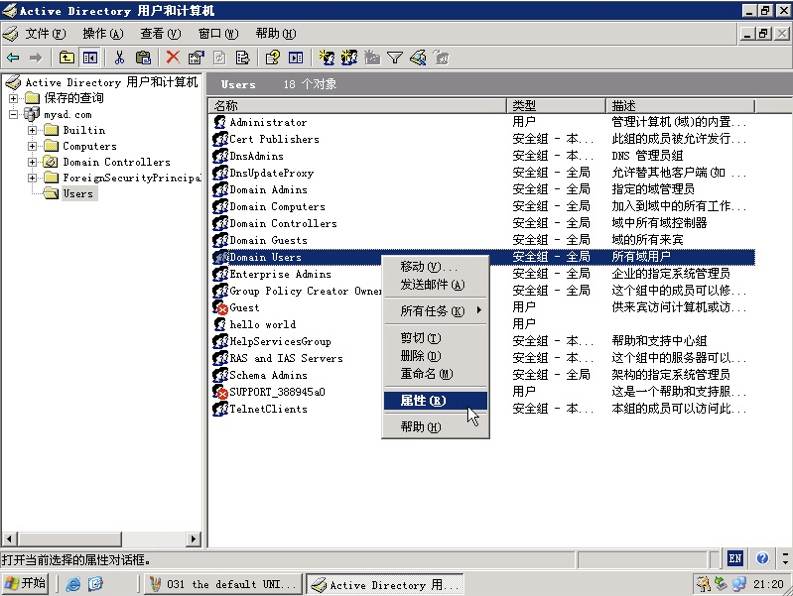
Task: Collapse the myad.com domain node
Action: pyautogui.click(x=14, y=114)
